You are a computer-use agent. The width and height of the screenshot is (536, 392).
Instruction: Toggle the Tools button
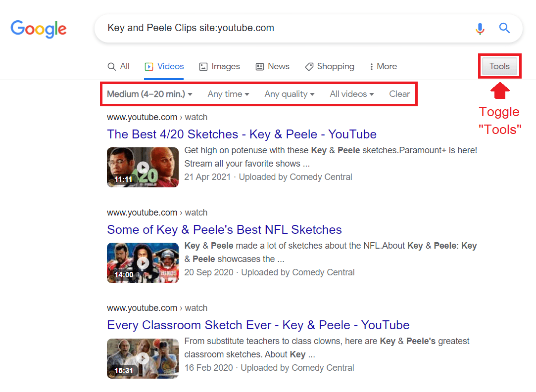[x=499, y=66]
